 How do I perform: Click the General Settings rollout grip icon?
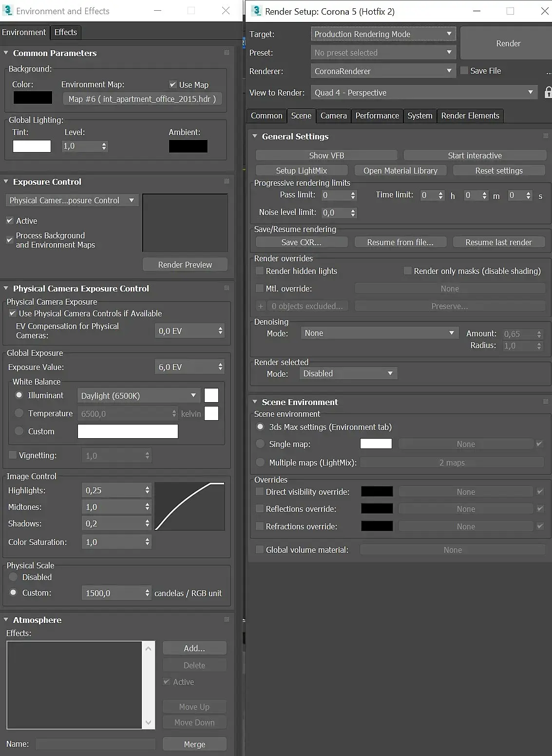pyautogui.click(x=546, y=136)
